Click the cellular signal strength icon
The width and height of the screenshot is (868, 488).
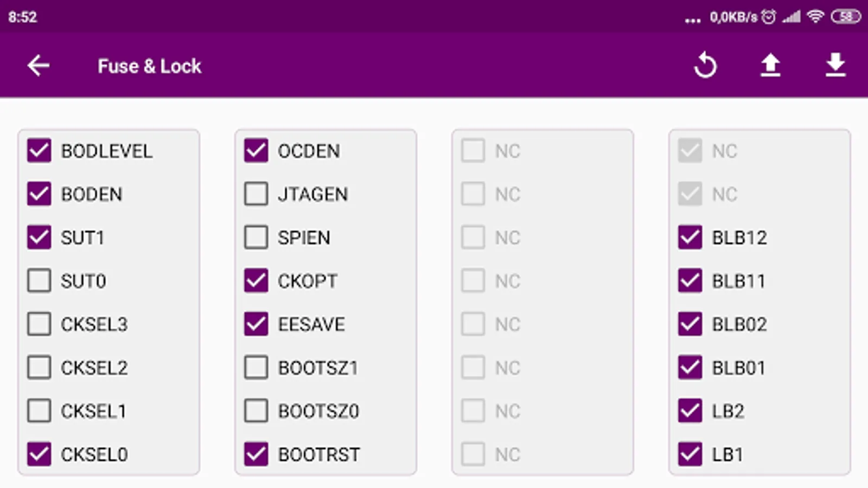(x=792, y=17)
